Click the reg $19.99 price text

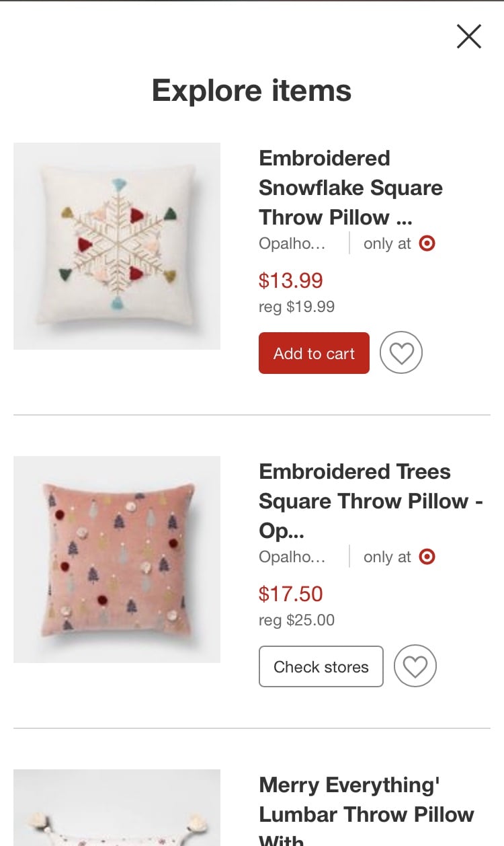click(296, 307)
